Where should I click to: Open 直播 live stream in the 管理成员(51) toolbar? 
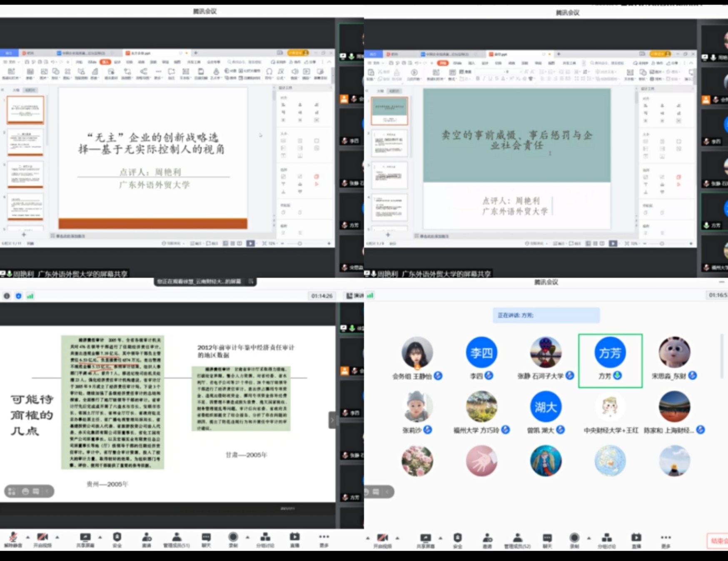pyautogui.click(x=294, y=538)
